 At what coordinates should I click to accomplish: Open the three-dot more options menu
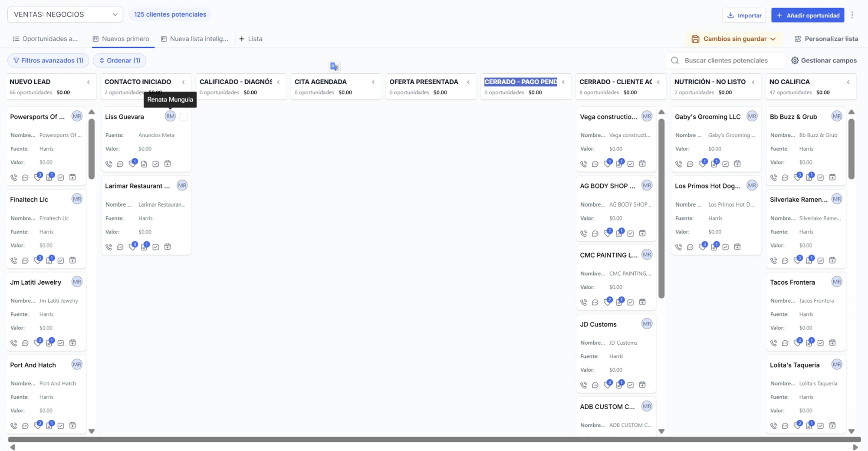click(x=852, y=15)
